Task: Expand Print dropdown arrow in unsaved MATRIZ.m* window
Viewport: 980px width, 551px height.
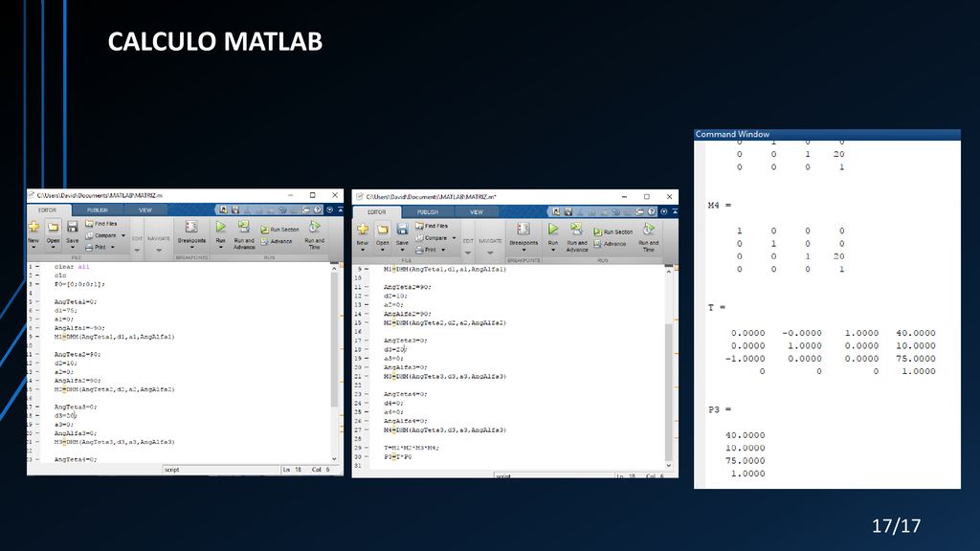Action: (443, 250)
